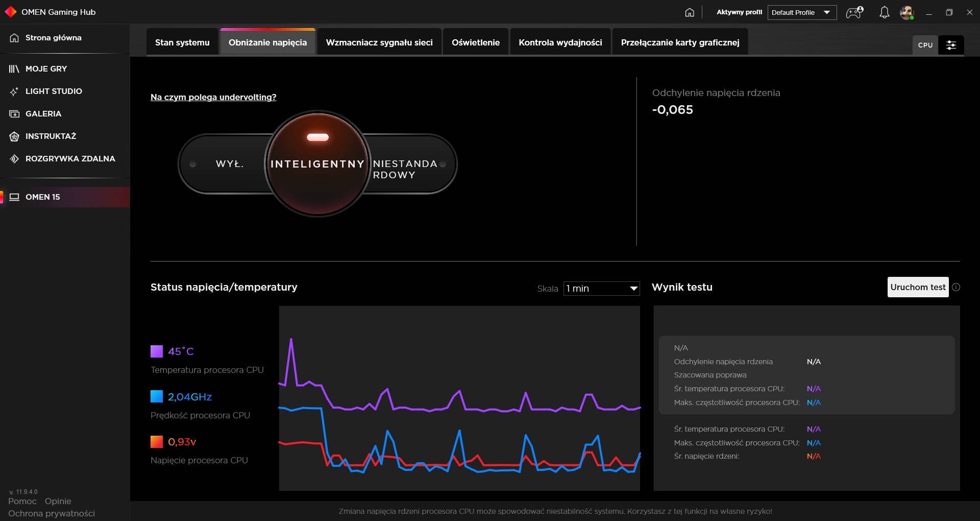Open the Wzmacniacz sygnału sieci tab
The height and width of the screenshot is (521, 980).
click(379, 42)
